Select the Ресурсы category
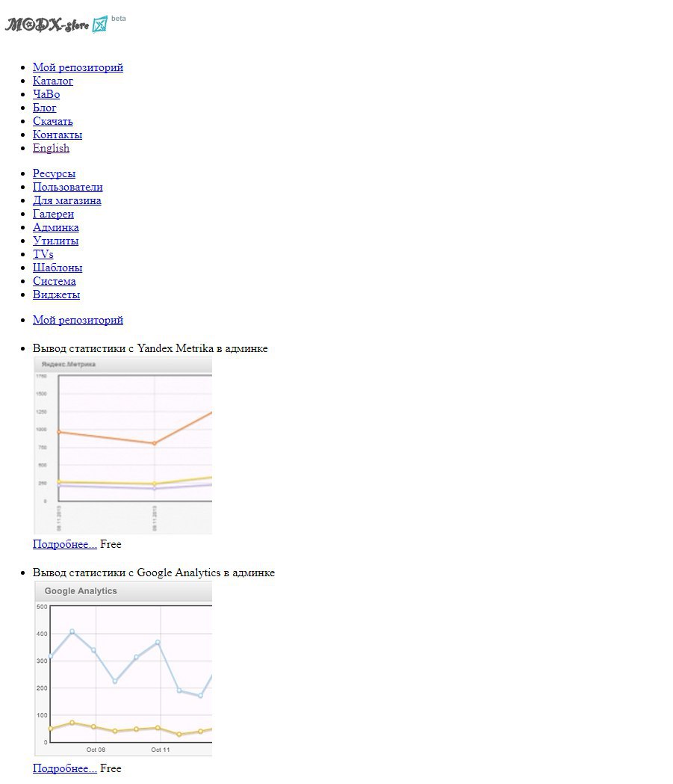This screenshot has width=673, height=784. tap(54, 173)
